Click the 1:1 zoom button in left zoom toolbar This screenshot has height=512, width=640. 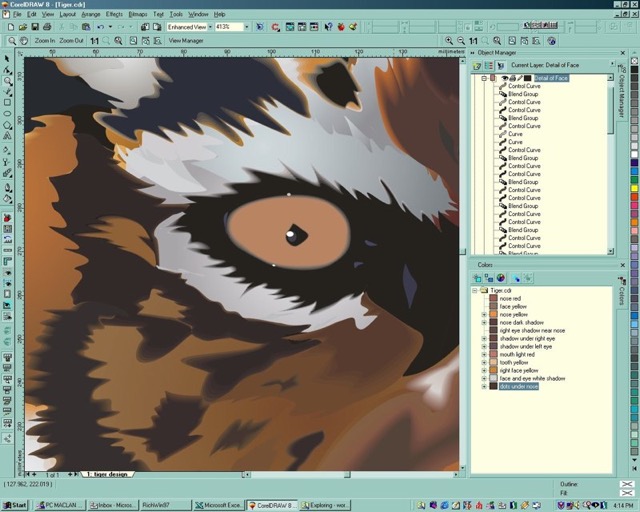coord(94,41)
